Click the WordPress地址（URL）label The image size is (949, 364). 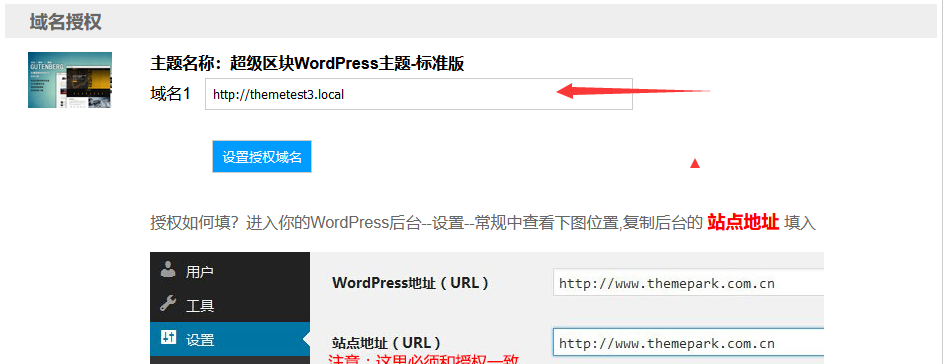tap(411, 283)
